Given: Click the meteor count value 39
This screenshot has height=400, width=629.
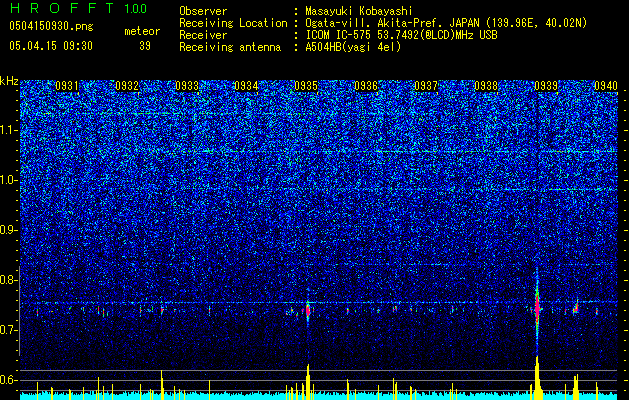Looking at the screenshot, I should pyautogui.click(x=145, y=46).
